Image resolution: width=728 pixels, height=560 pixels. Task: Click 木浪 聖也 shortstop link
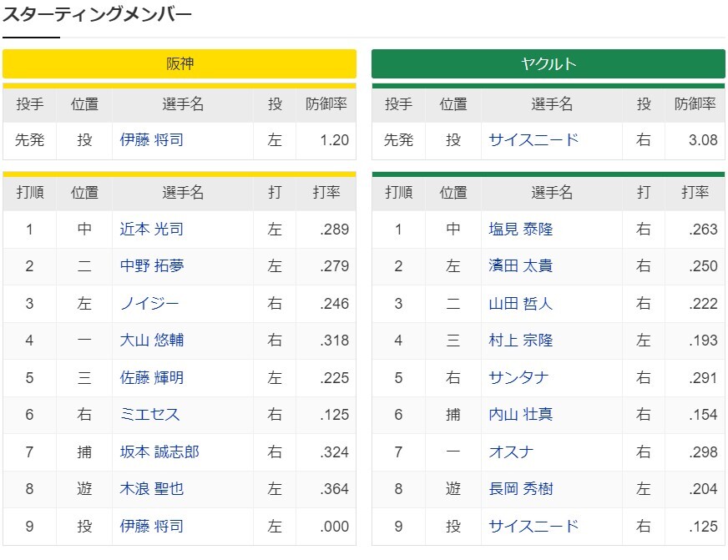(x=151, y=488)
